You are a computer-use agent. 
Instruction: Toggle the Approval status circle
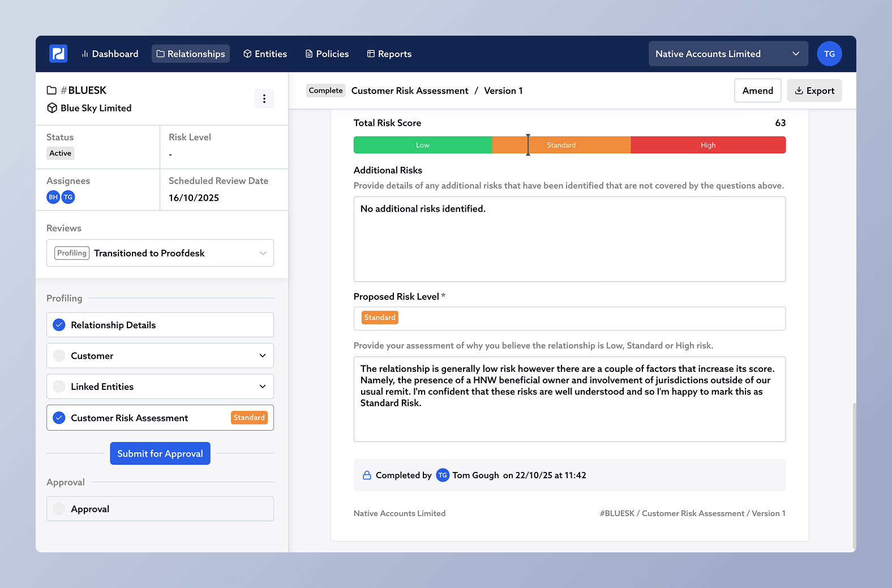pos(59,509)
